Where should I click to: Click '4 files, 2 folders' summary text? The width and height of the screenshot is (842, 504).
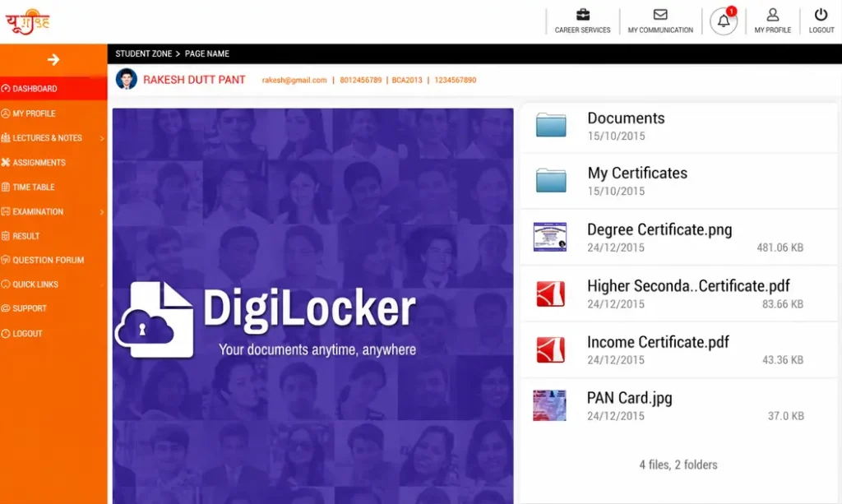[x=678, y=465]
